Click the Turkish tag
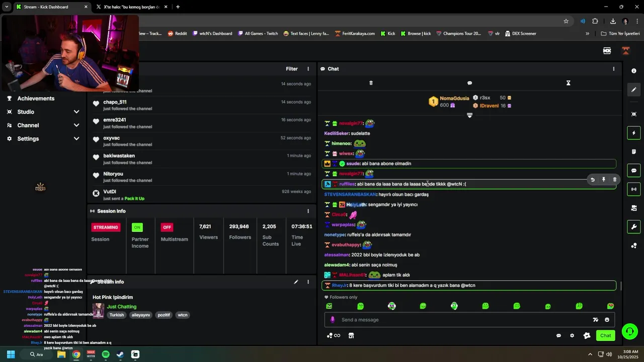The image size is (644, 362). coord(117,315)
